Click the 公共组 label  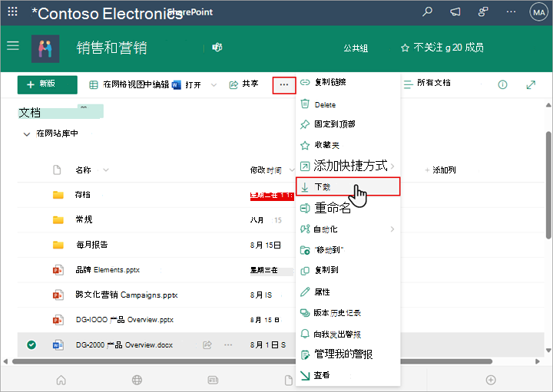coord(356,48)
